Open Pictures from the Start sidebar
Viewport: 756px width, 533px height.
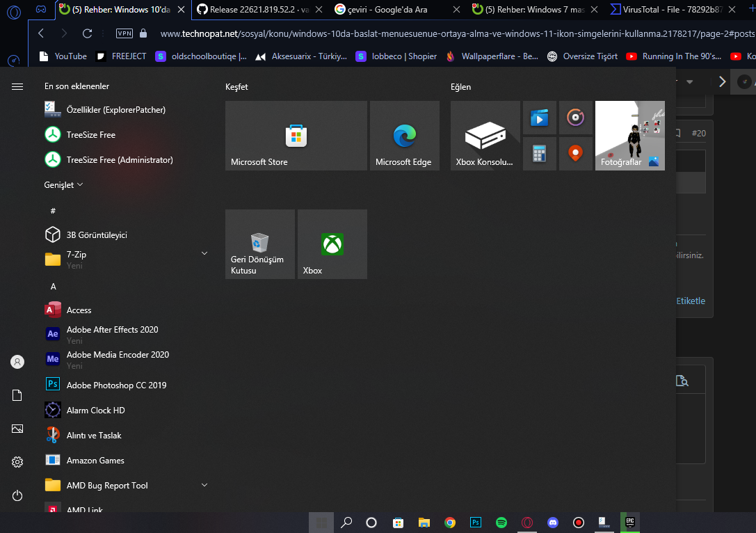[x=17, y=429]
